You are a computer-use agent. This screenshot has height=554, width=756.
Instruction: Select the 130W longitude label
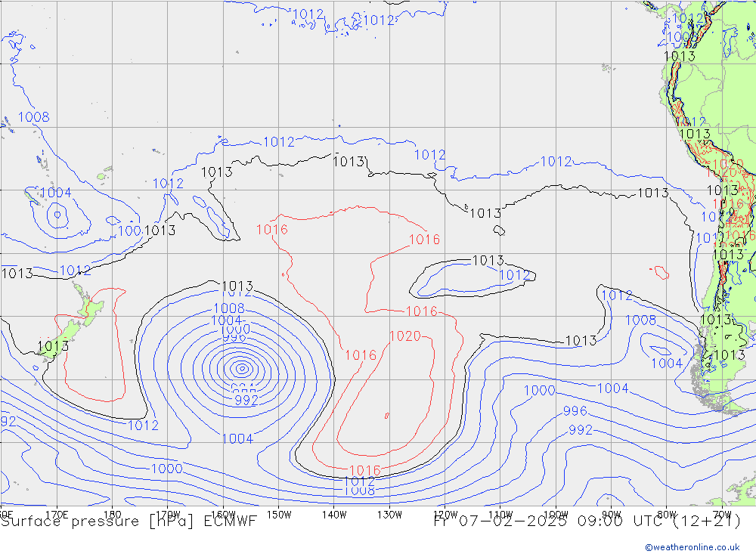[x=389, y=515]
